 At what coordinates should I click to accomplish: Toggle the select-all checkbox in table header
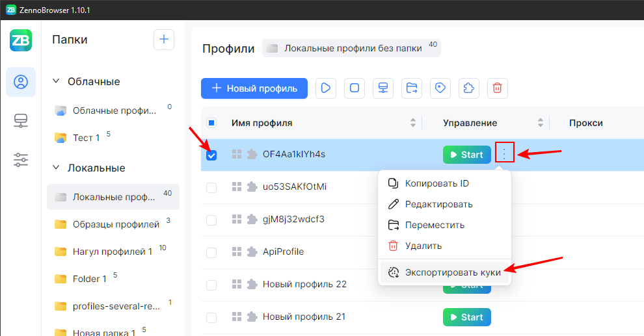[211, 123]
